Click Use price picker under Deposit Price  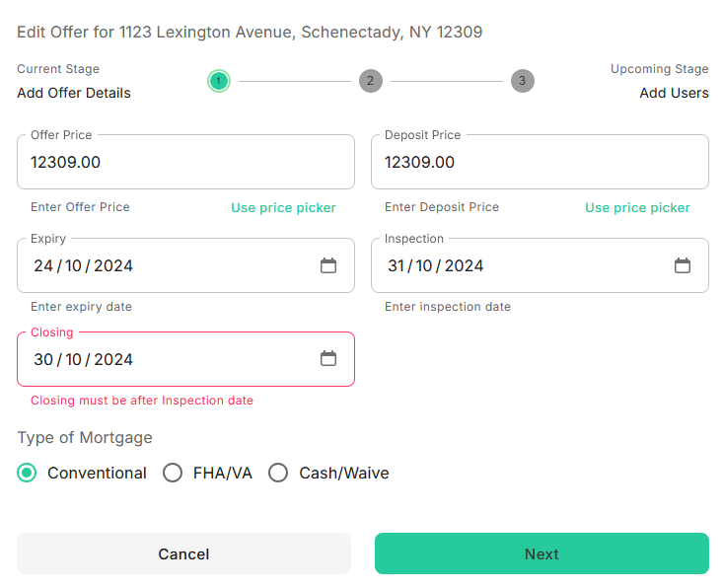coord(637,207)
